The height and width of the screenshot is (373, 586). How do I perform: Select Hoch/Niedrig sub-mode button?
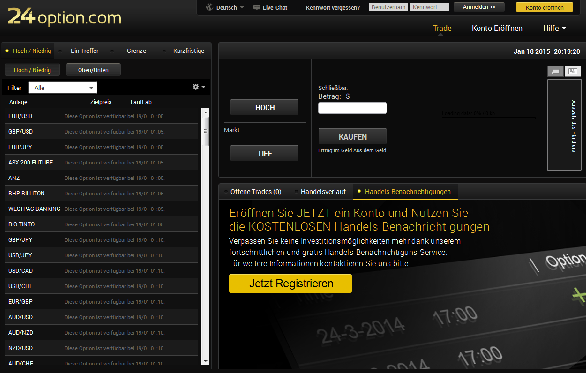tap(32, 70)
